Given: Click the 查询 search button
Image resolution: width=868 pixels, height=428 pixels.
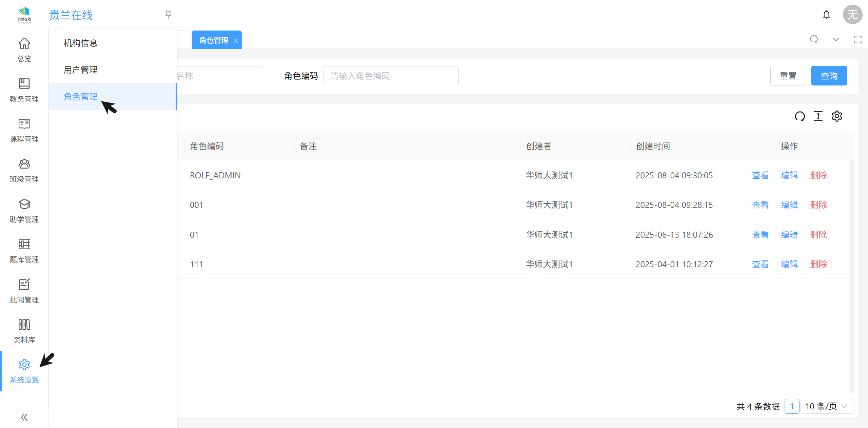Looking at the screenshot, I should tap(829, 76).
